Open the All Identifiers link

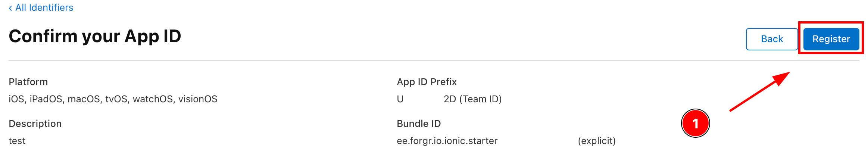coord(44,8)
